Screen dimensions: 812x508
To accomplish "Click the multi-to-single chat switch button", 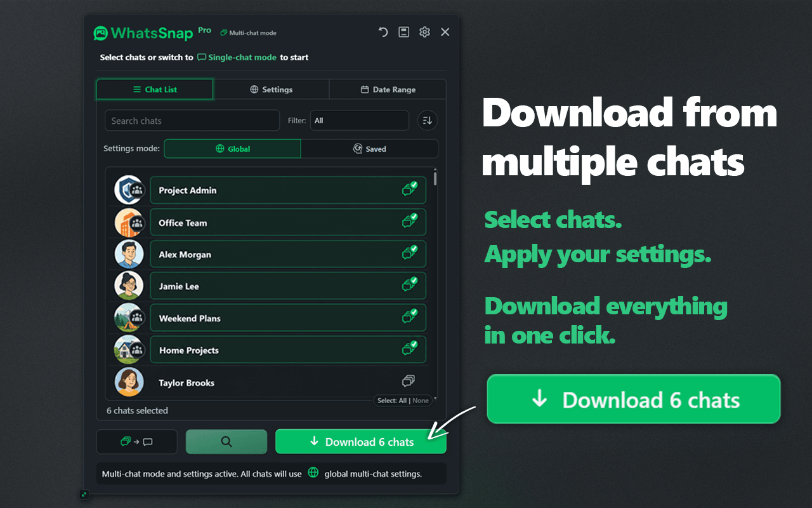I will [x=136, y=442].
